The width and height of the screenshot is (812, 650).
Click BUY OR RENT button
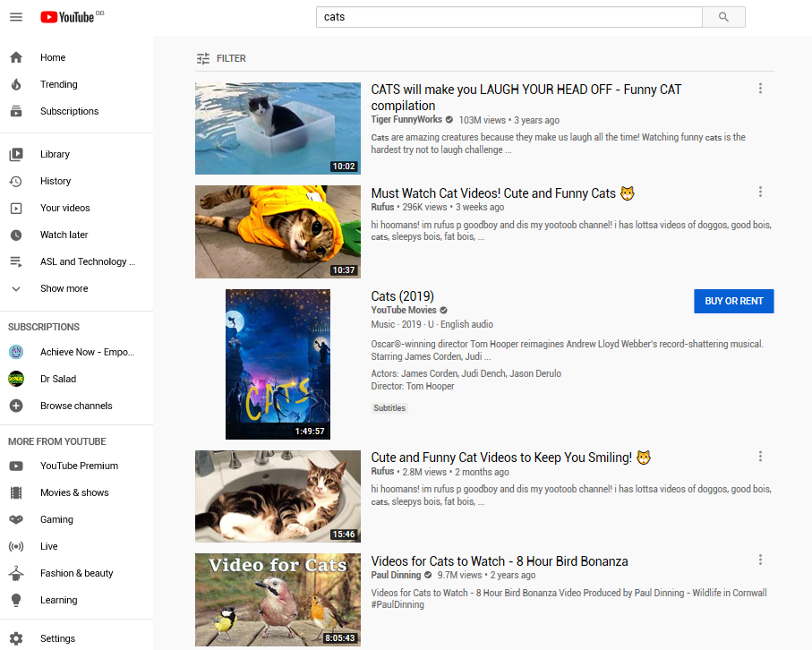click(734, 302)
